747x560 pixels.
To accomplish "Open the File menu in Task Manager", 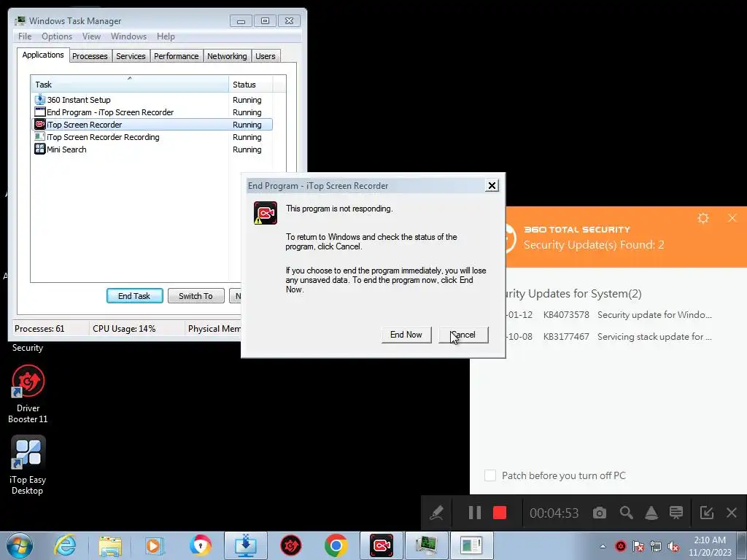I will [25, 36].
